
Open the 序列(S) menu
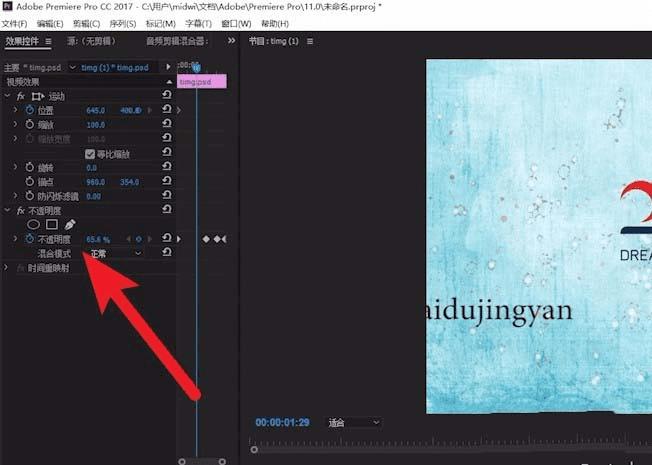tap(123, 24)
